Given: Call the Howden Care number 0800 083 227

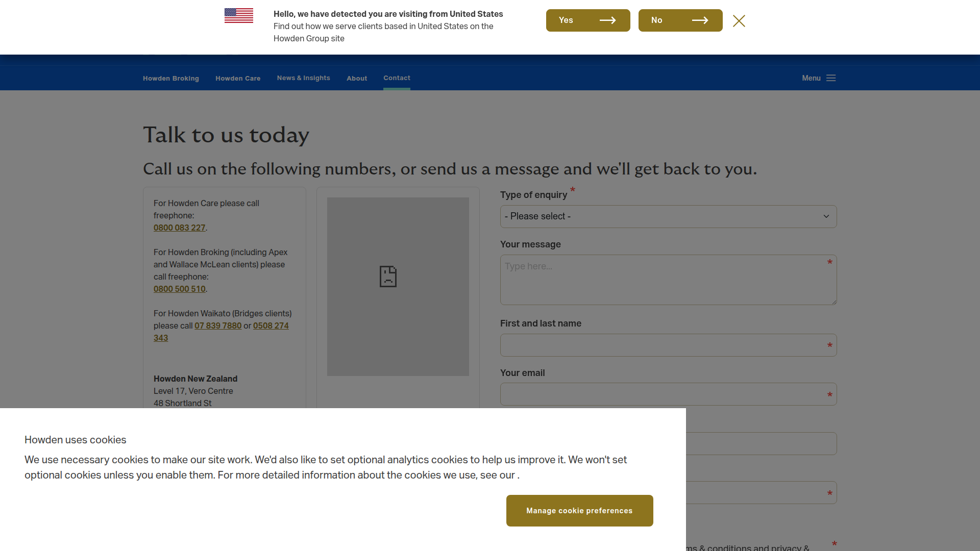Looking at the screenshot, I should [x=180, y=228].
